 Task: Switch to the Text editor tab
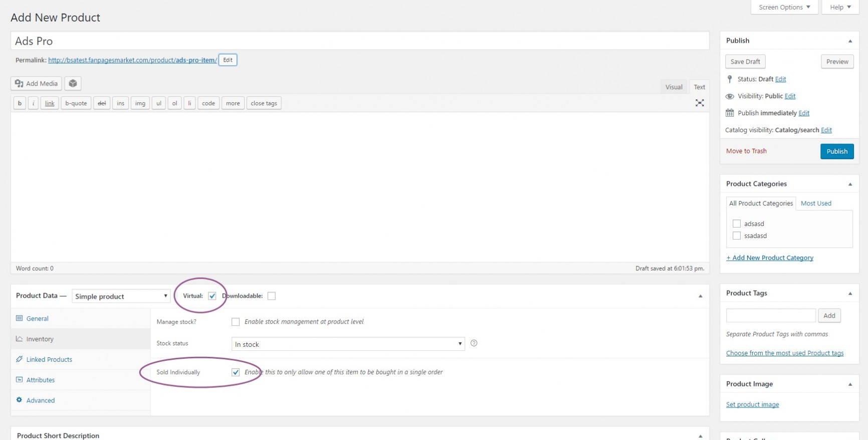tap(699, 87)
